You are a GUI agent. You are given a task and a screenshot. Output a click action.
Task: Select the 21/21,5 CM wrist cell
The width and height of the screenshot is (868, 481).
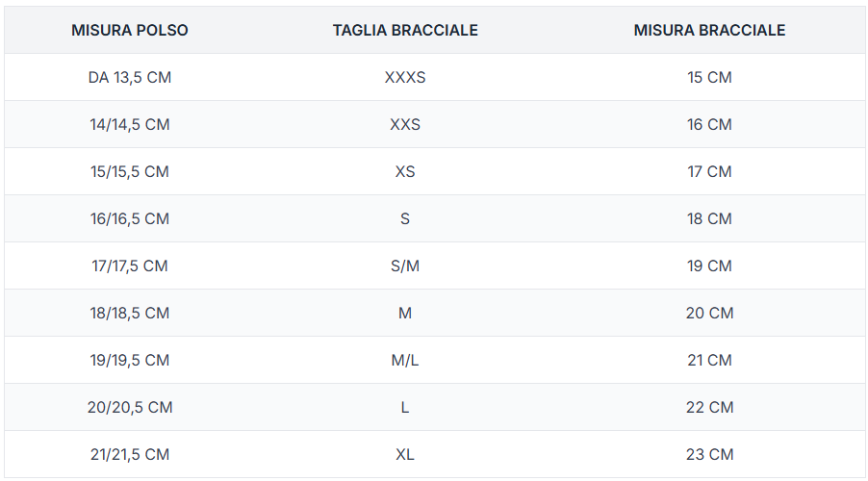[130, 454]
